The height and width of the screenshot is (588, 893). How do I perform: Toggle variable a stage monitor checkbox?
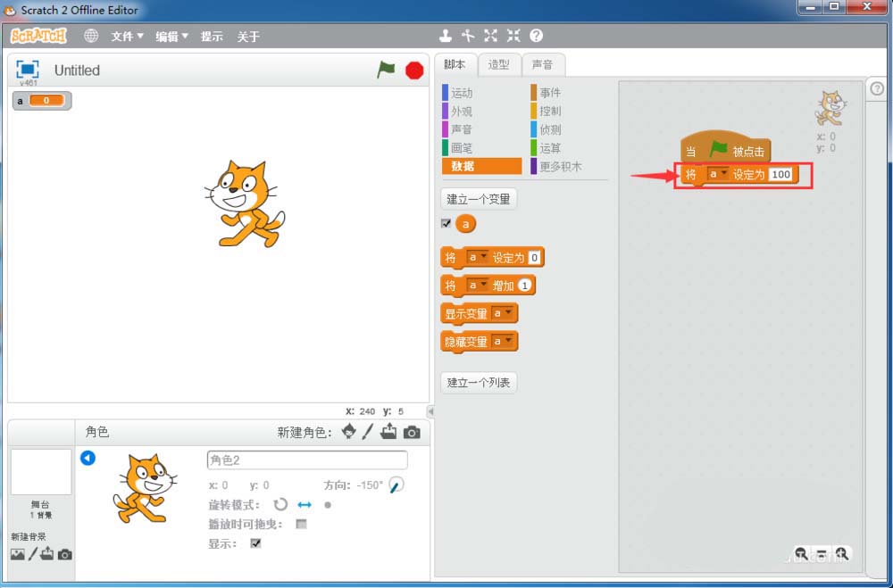(x=446, y=223)
